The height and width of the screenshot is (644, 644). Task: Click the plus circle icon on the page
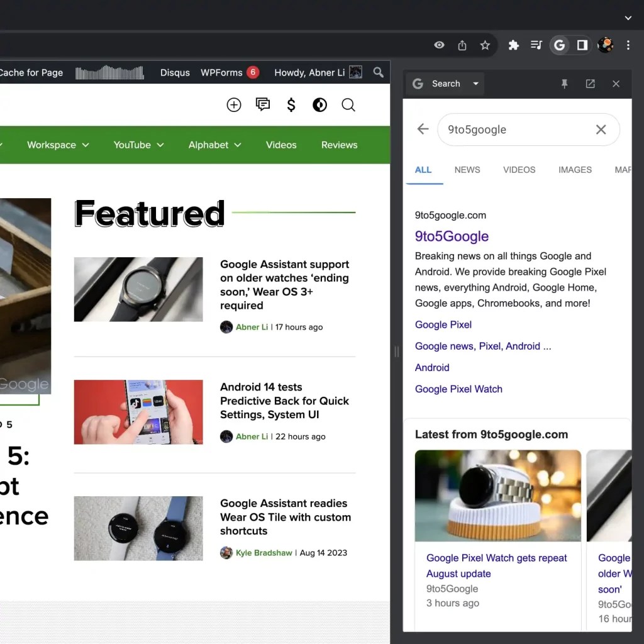point(233,105)
